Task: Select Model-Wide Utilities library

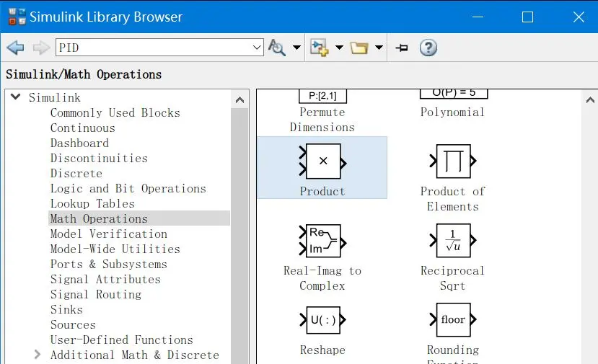Action: coord(115,249)
